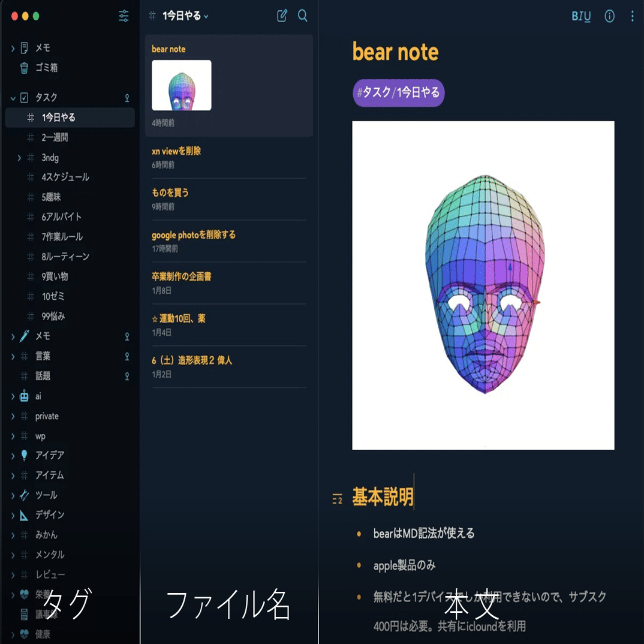
Task: Expand the 言葉 tag chevron
Action: [13, 357]
